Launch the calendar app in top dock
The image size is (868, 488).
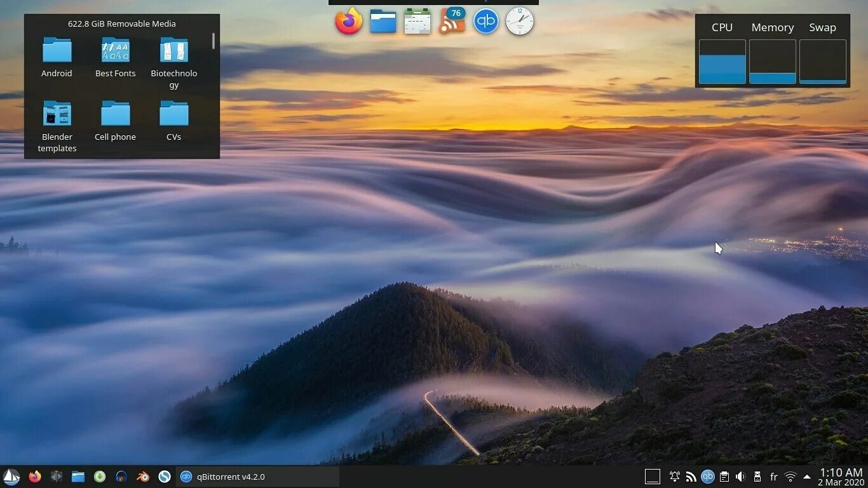tap(417, 22)
